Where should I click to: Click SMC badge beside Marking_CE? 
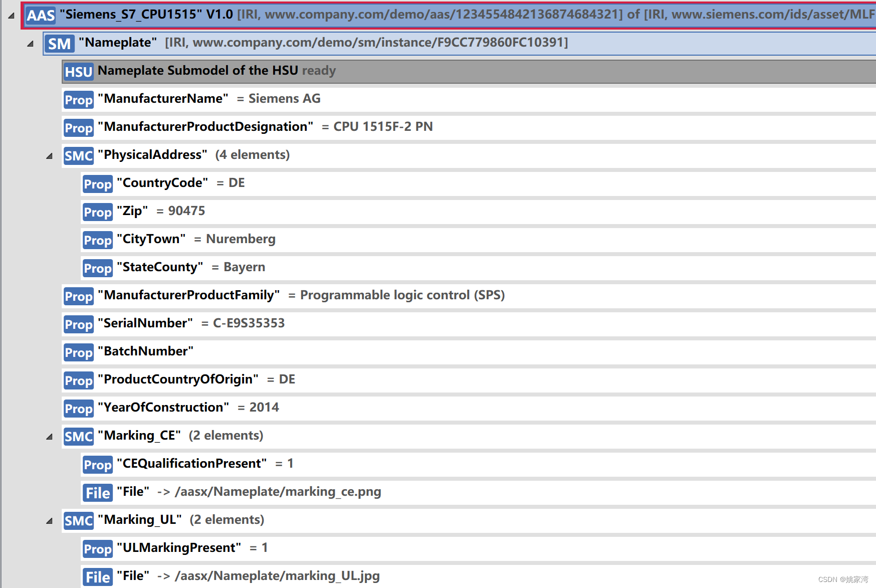pos(79,437)
